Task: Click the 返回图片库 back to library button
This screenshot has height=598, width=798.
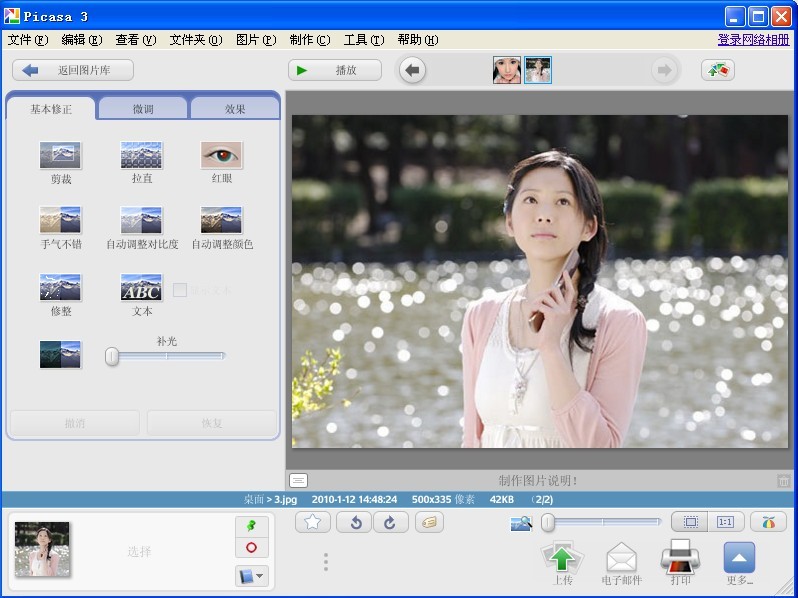Action: point(73,70)
